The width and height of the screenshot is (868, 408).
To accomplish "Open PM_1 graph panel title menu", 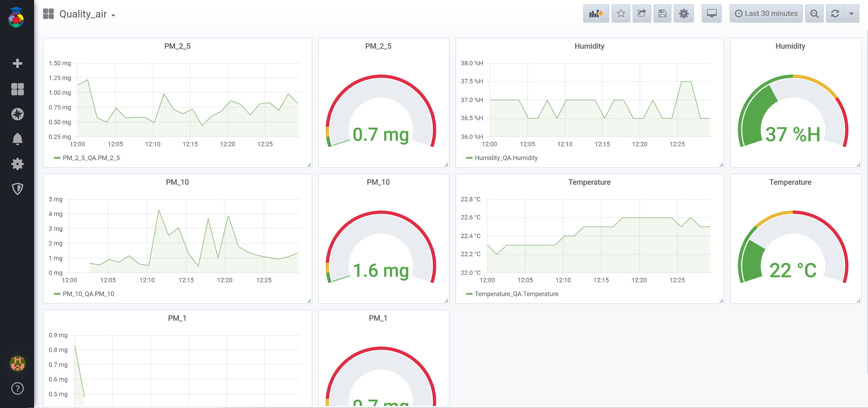I will [177, 318].
